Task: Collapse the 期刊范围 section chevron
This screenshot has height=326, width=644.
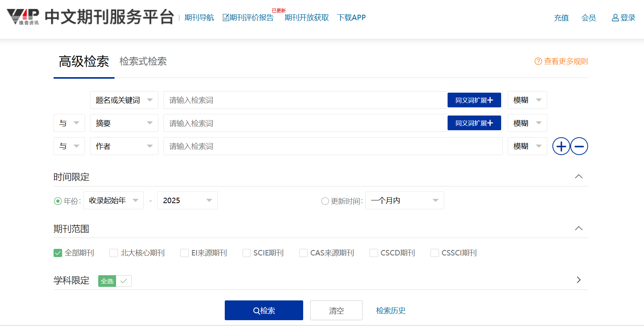Action: [578, 229]
